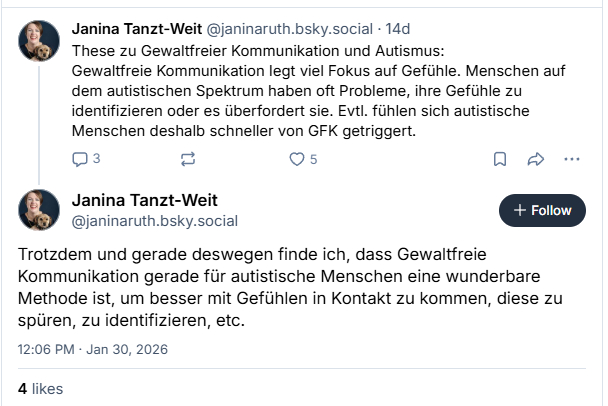Image resolution: width=608 pixels, height=406 pixels.
Task: Follow Janina Tanzt-Weit
Action: coord(542,210)
